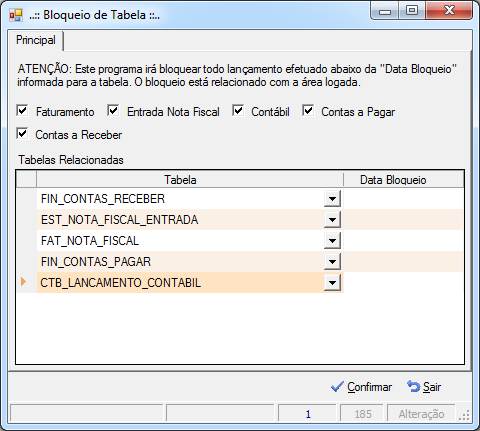This screenshot has height=431, width=480.
Task: Close the Bloqueio de Tabela window
Action: pyautogui.click(x=449, y=11)
